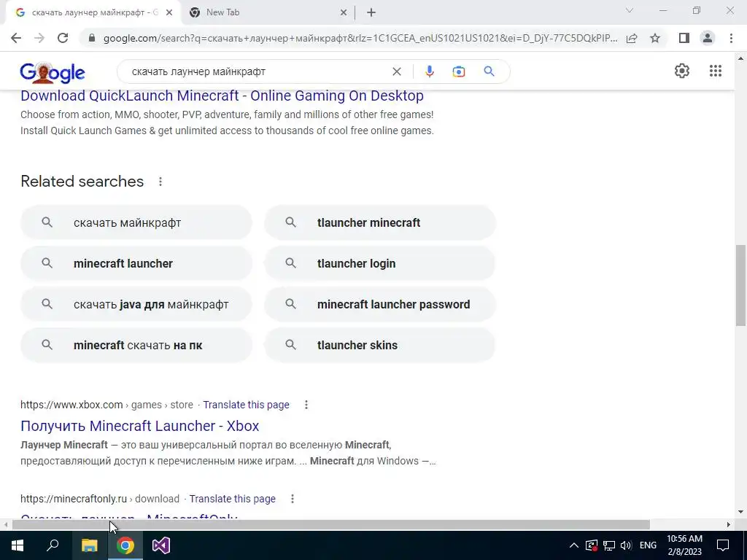Image resolution: width=747 pixels, height=560 pixels.
Task: Close the скачать лаунчер майнкрафт tab
Action: point(169,13)
